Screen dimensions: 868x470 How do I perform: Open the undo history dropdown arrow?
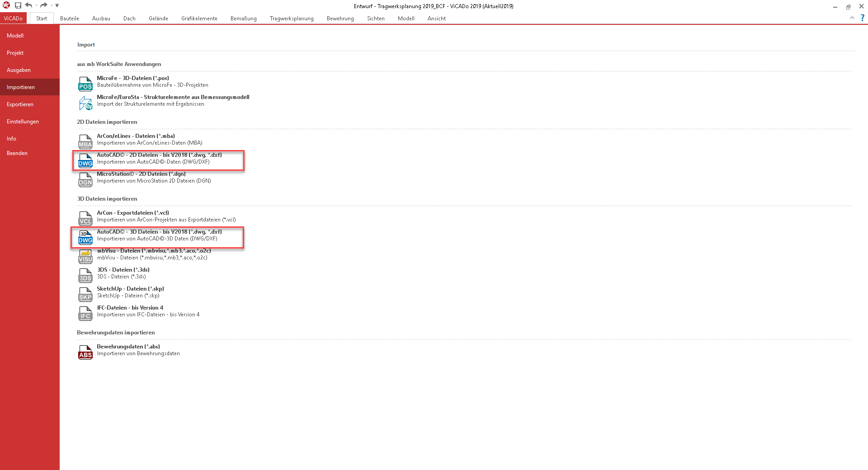(x=36, y=5)
